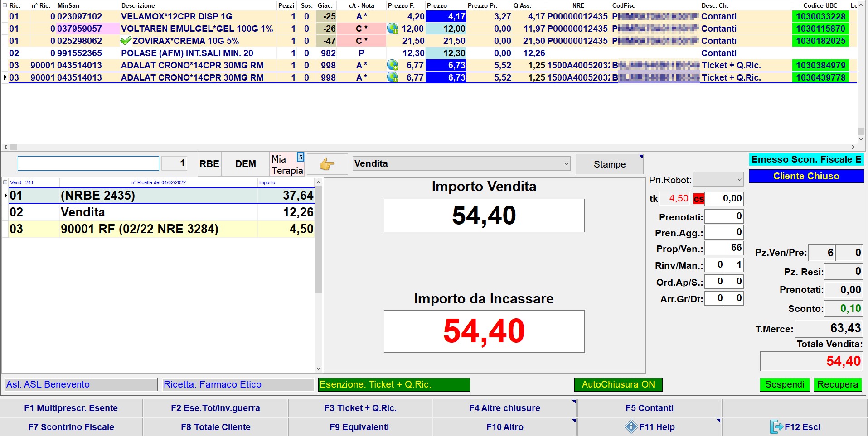Expand the product grid plus box by Ric.
Viewport: 868px width, 436px height.
[x=5, y=5]
